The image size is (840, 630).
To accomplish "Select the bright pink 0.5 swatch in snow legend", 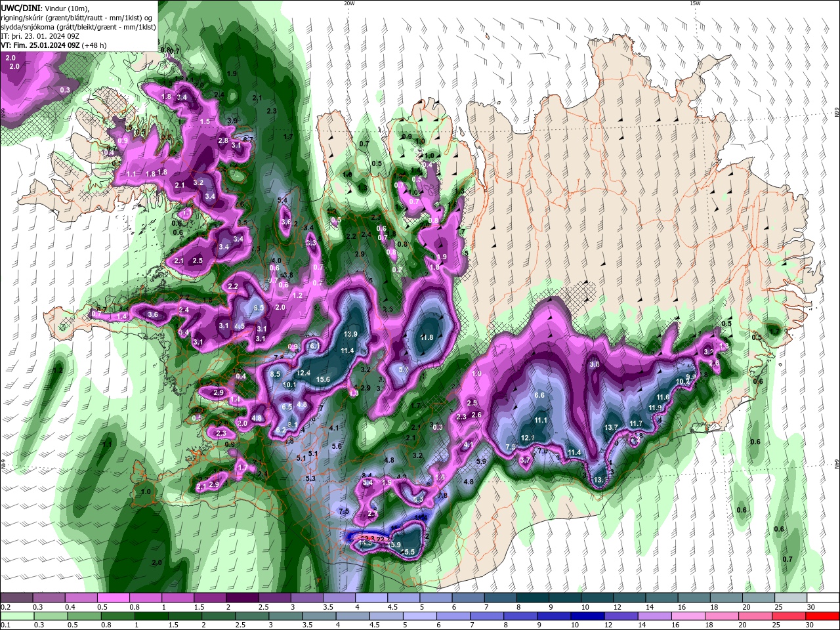I will (113, 598).
